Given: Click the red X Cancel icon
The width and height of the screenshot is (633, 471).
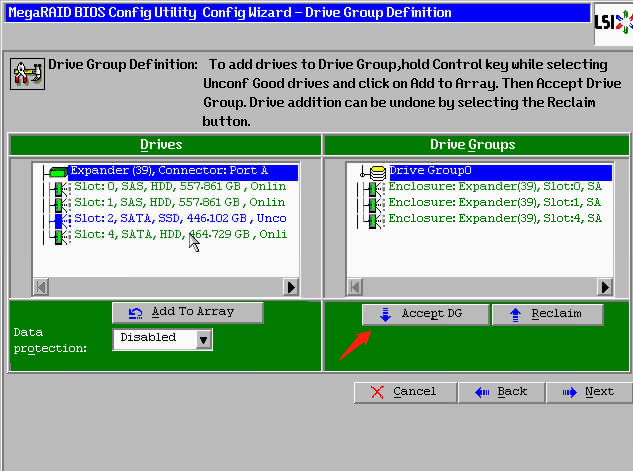Looking at the screenshot, I should [x=377, y=392].
